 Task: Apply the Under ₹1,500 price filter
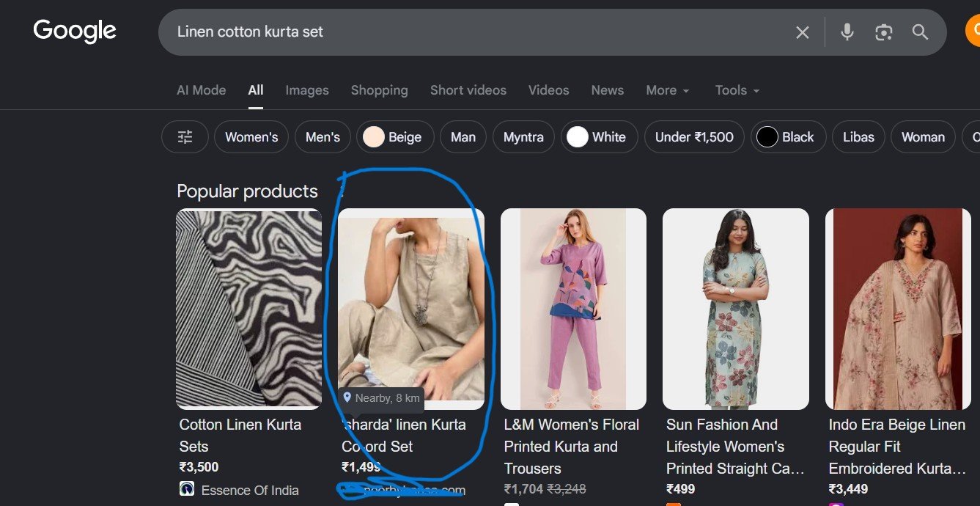point(694,137)
